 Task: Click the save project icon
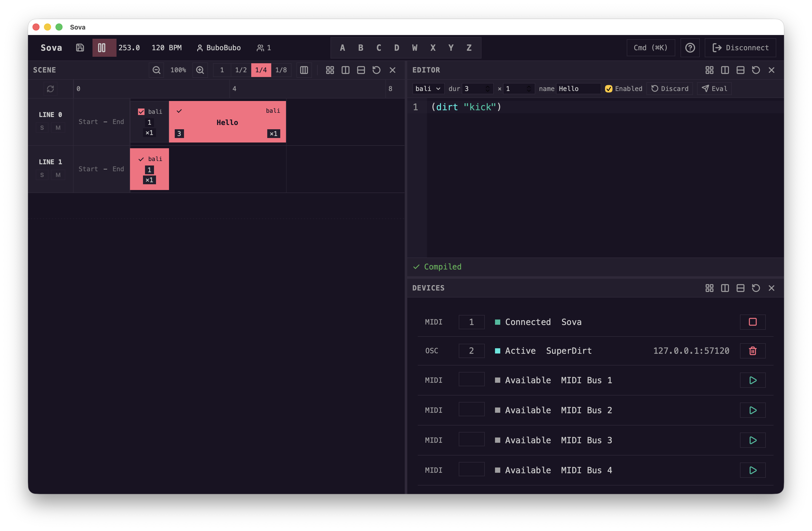pos(80,48)
